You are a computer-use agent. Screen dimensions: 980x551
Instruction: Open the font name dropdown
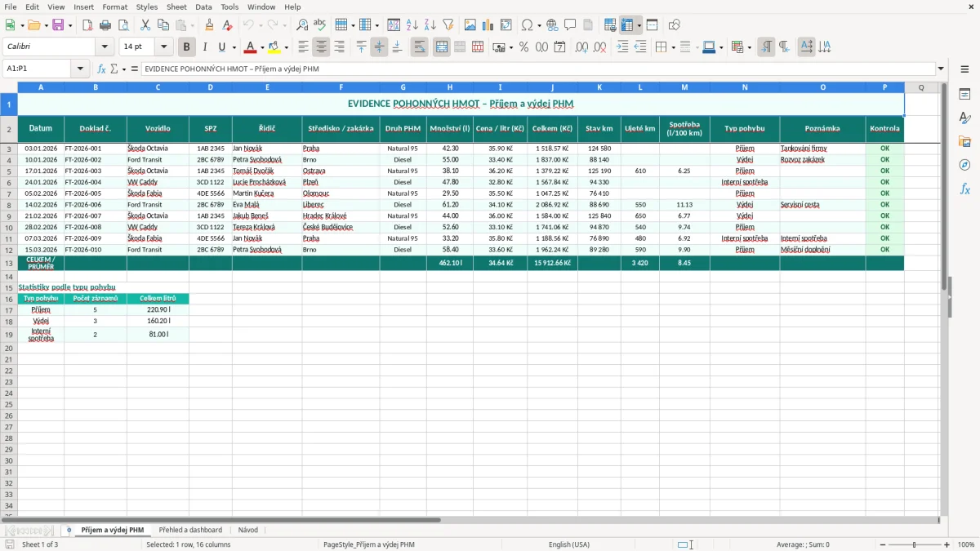tap(105, 47)
